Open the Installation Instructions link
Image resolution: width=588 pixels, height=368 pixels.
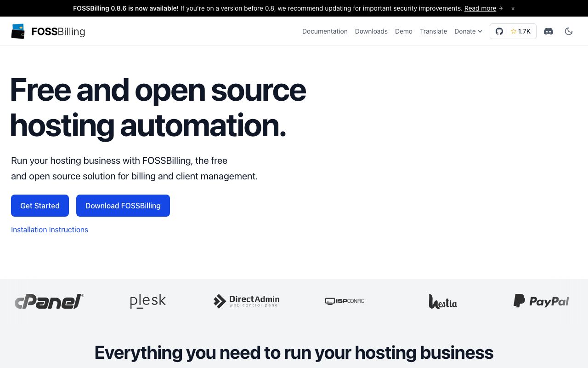pyautogui.click(x=50, y=230)
